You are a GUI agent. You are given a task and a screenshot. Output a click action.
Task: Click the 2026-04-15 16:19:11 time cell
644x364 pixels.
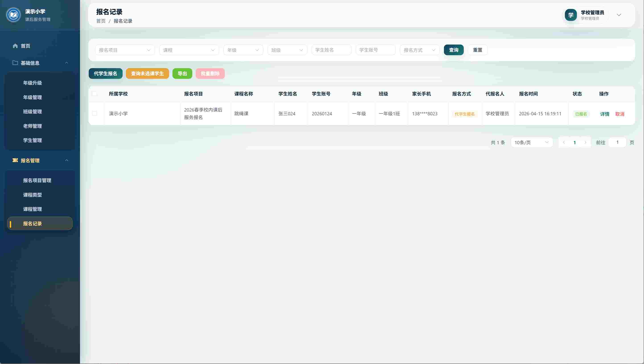click(x=540, y=114)
